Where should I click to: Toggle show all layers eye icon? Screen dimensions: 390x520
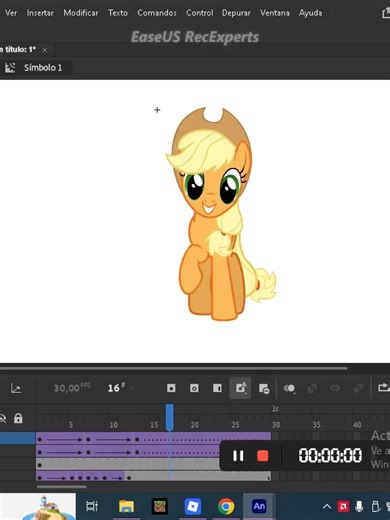(x=3, y=418)
